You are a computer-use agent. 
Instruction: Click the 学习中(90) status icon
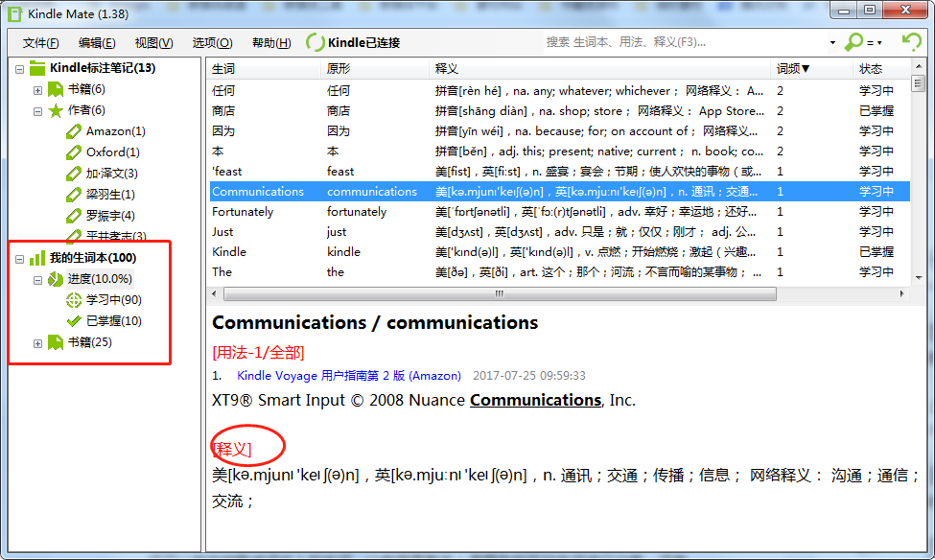[x=73, y=300]
